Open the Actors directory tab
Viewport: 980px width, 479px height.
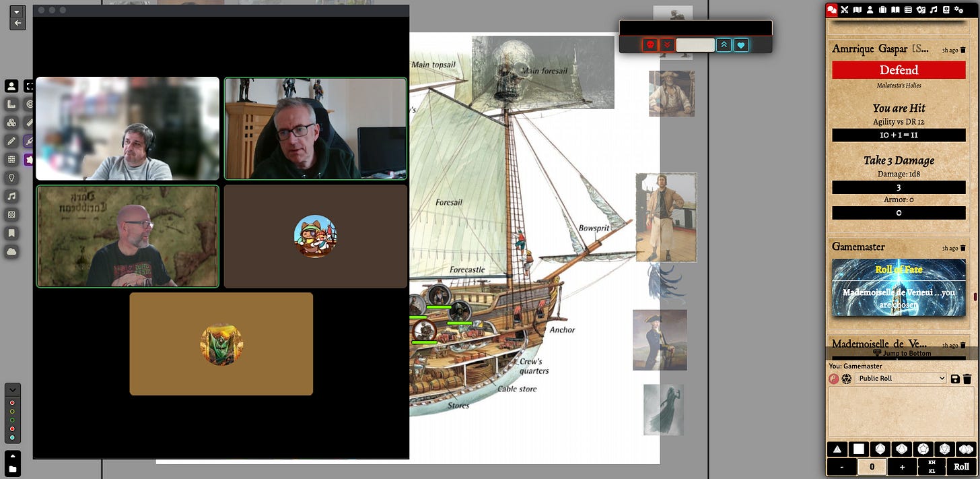click(870, 10)
